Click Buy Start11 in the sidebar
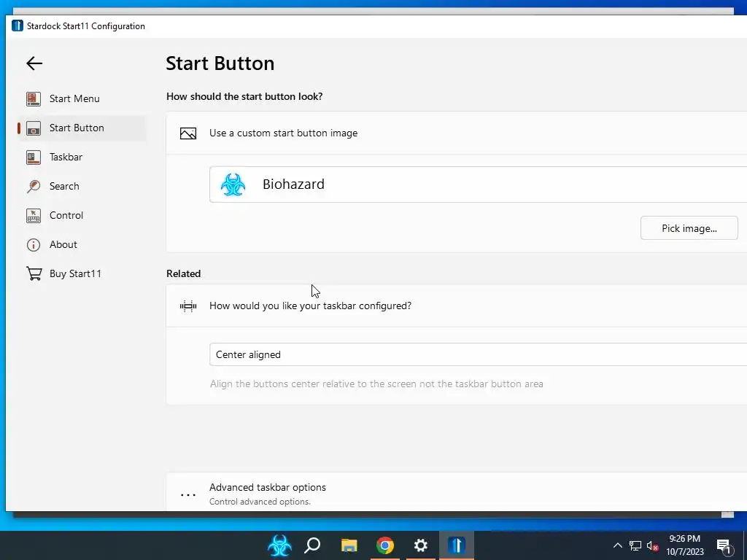This screenshot has width=747, height=560. click(82, 274)
